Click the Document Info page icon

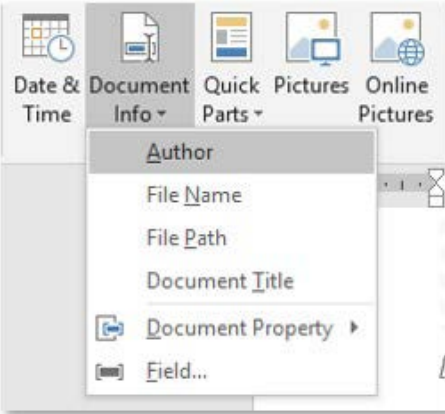(140, 37)
